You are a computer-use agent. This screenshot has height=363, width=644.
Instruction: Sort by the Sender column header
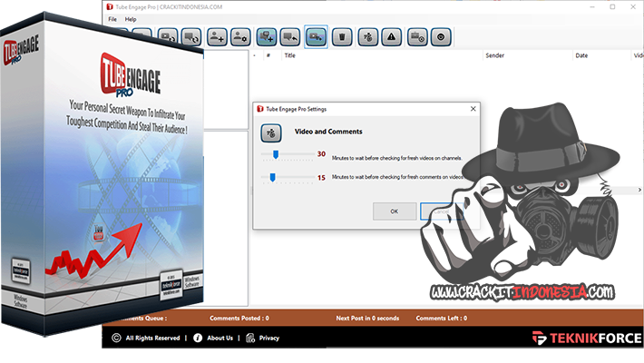tap(495, 55)
